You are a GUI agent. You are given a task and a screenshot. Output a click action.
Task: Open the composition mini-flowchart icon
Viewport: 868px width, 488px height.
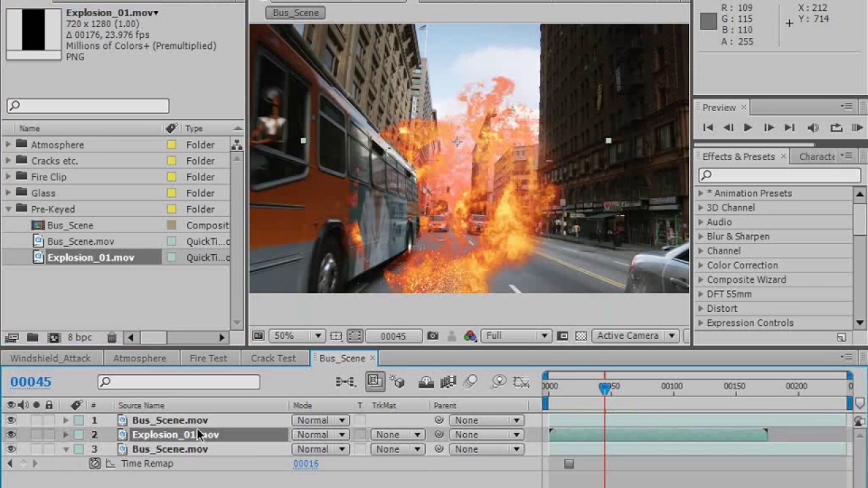click(345, 382)
